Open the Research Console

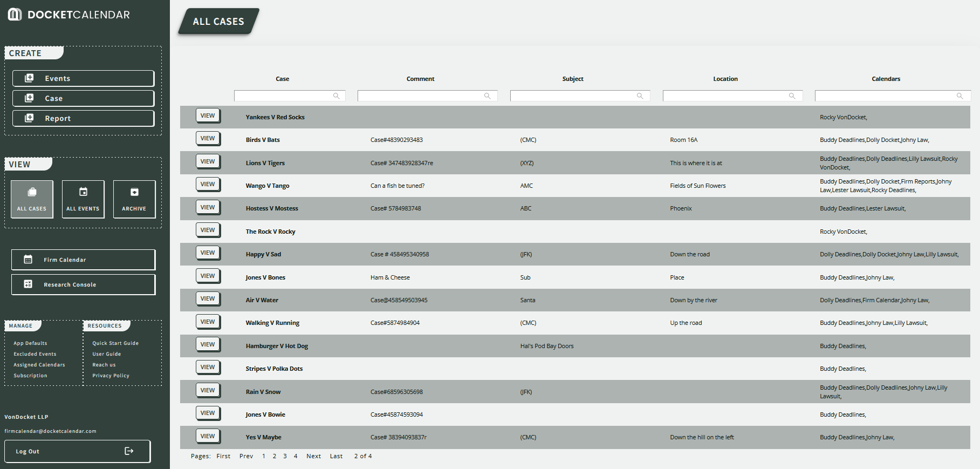point(83,284)
